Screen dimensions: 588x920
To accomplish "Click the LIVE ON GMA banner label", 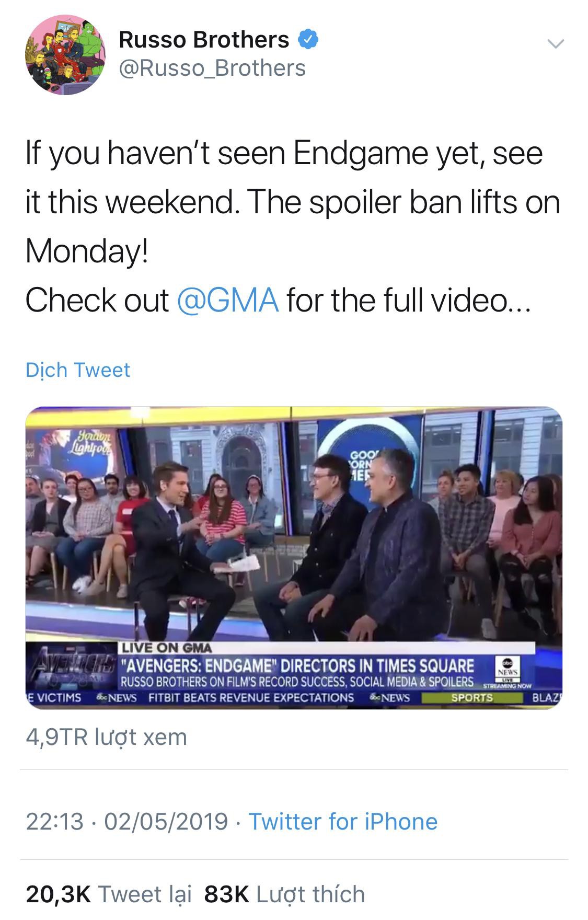I will (167, 648).
